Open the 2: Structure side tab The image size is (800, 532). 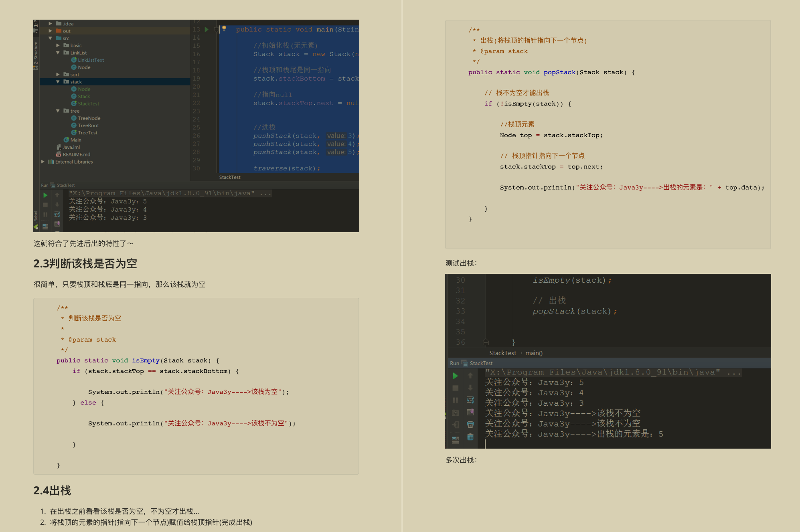point(36,56)
